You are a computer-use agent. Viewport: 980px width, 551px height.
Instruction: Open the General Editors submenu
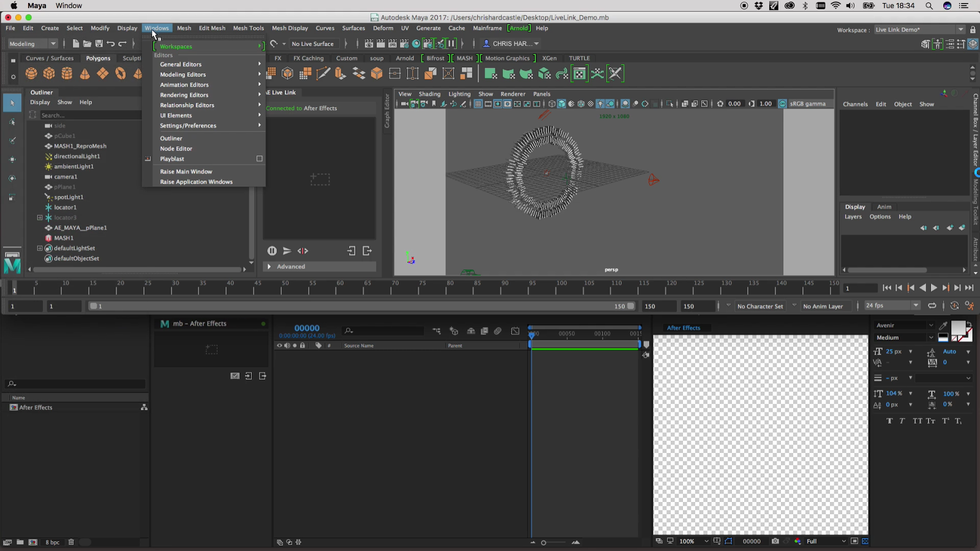point(208,64)
